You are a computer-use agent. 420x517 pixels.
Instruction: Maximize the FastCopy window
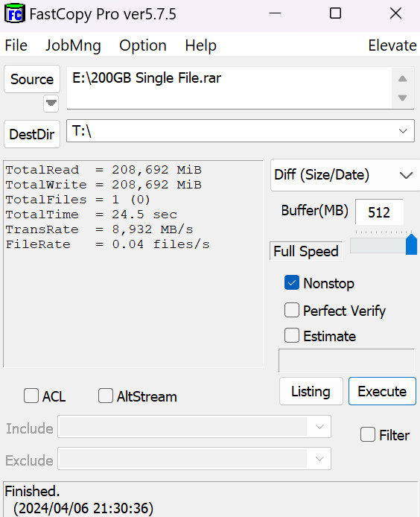[335, 13]
